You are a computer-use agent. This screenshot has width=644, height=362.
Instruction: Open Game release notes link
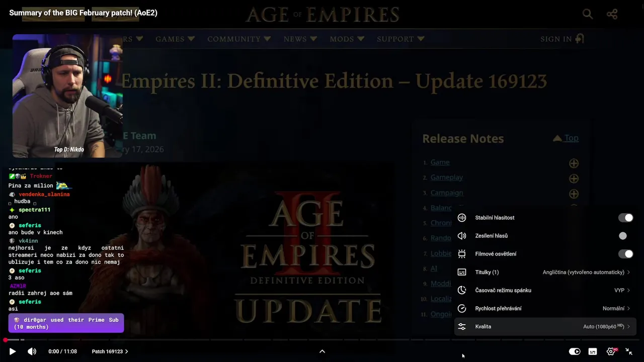click(x=440, y=162)
